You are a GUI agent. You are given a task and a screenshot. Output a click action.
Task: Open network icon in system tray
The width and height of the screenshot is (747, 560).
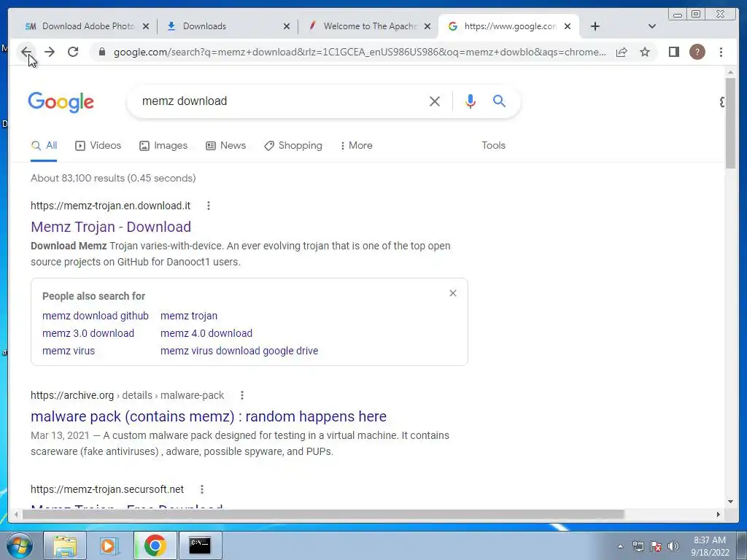pyautogui.click(x=638, y=546)
